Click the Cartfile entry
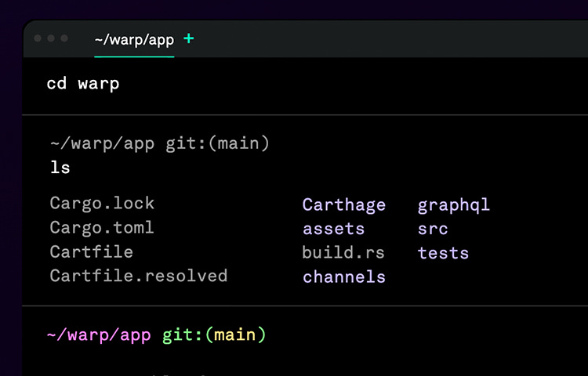Image resolution: width=588 pixels, height=376 pixels. pyautogui.click(x=92, y=252)
